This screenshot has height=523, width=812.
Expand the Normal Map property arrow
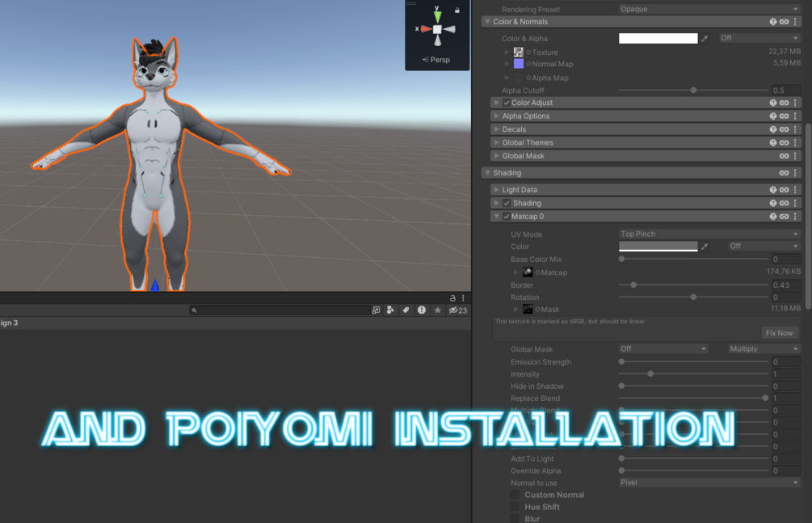click(507, 64)
